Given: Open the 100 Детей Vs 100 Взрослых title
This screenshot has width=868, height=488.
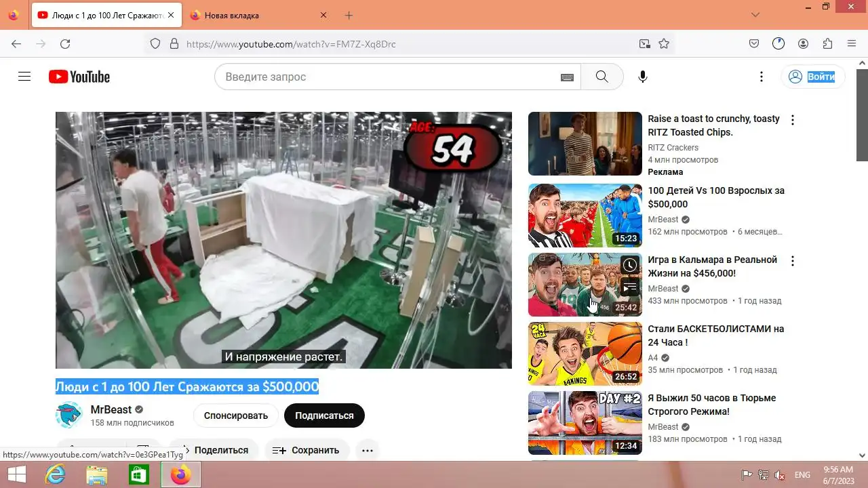Looking at the screenshot, I should (716, 197).
